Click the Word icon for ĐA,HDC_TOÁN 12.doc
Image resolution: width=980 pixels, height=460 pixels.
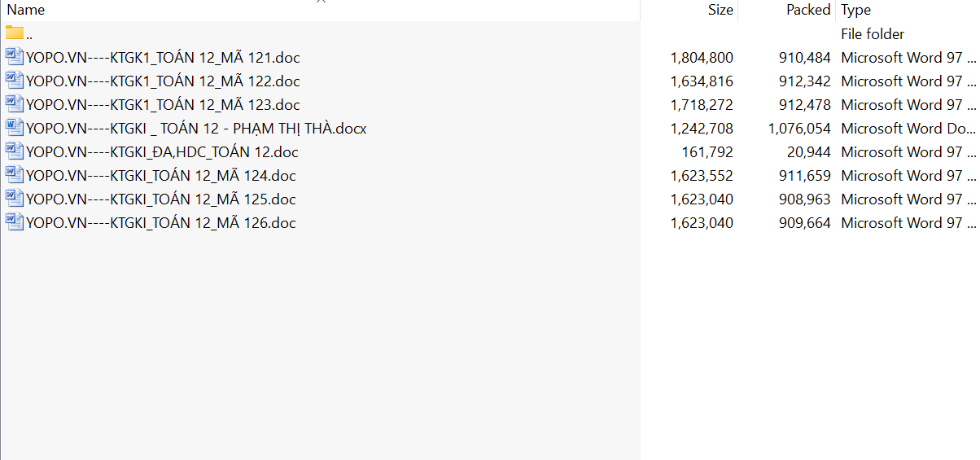point(15,151)
